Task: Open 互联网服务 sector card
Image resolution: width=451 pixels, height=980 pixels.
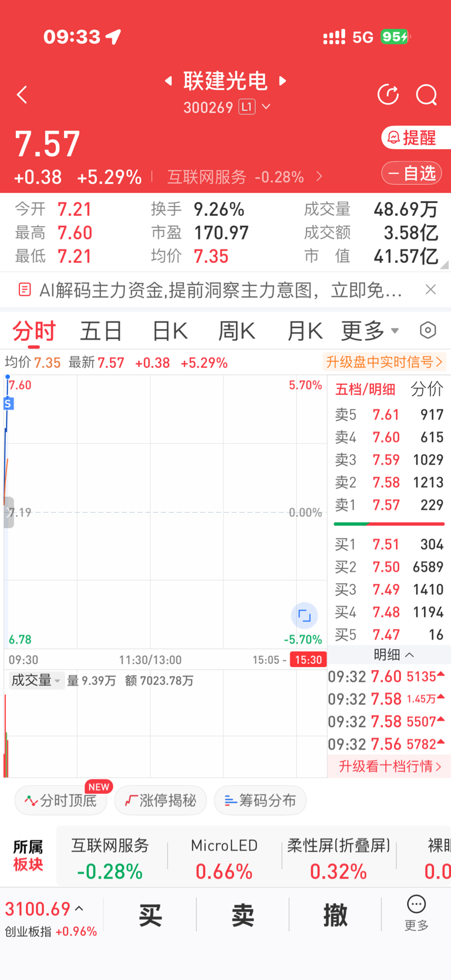Action: pos(110,858)
